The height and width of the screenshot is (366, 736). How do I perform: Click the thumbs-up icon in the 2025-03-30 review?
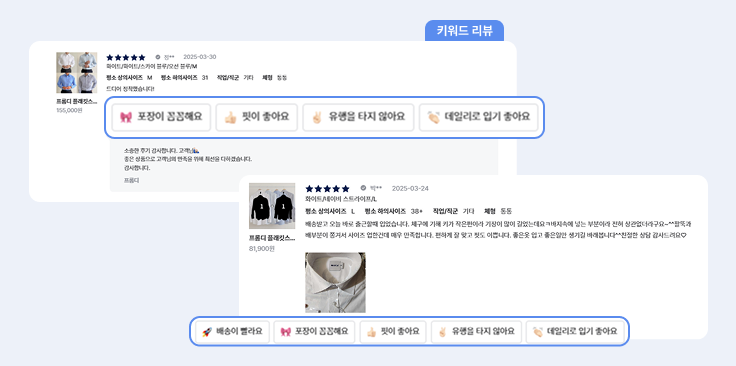230,117
